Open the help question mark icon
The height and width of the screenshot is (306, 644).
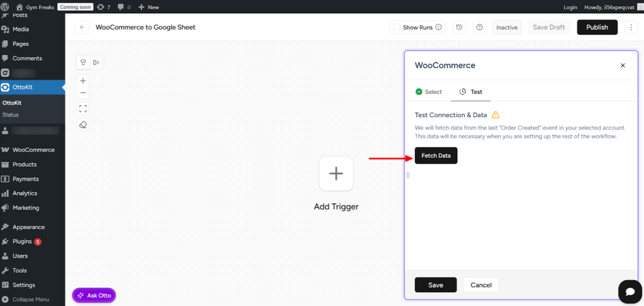pyautogui.click(x=480, y=27)
